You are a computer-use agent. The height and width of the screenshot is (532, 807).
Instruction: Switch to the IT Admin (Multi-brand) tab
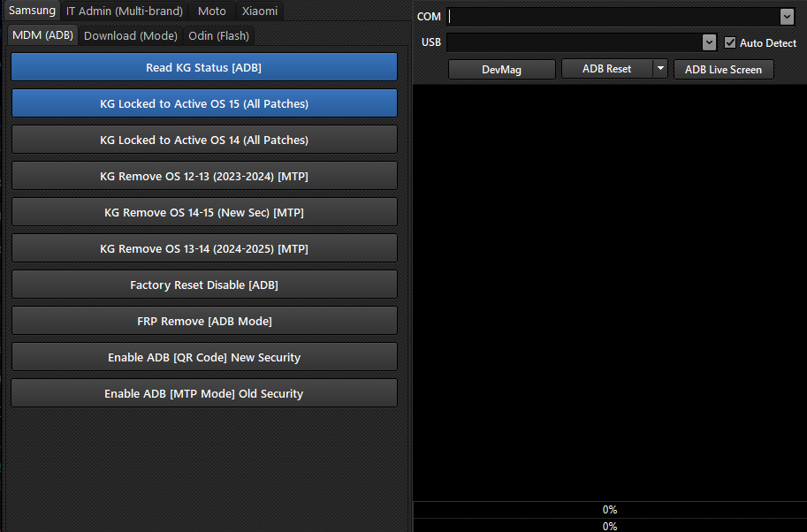click(125, 11)
